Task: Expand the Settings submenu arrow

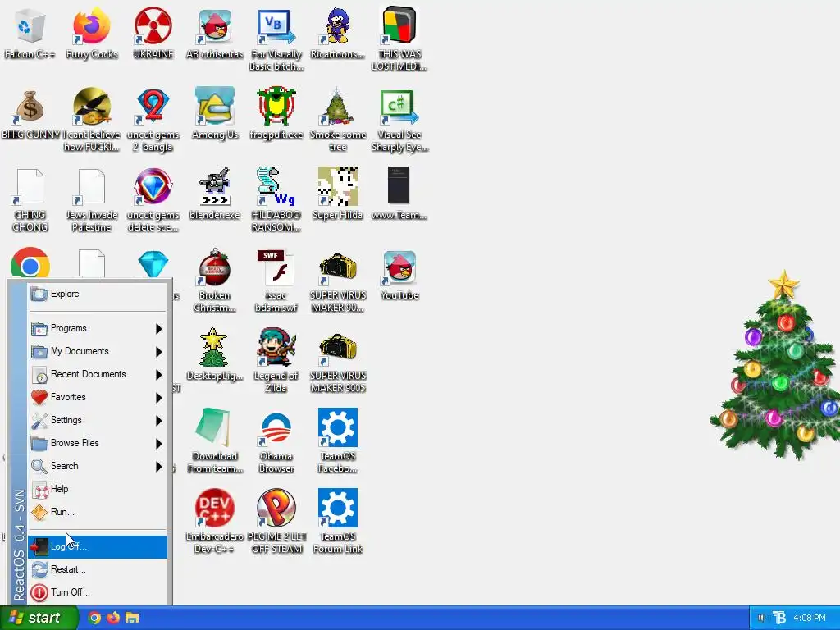Action: (x=158, y=421)
